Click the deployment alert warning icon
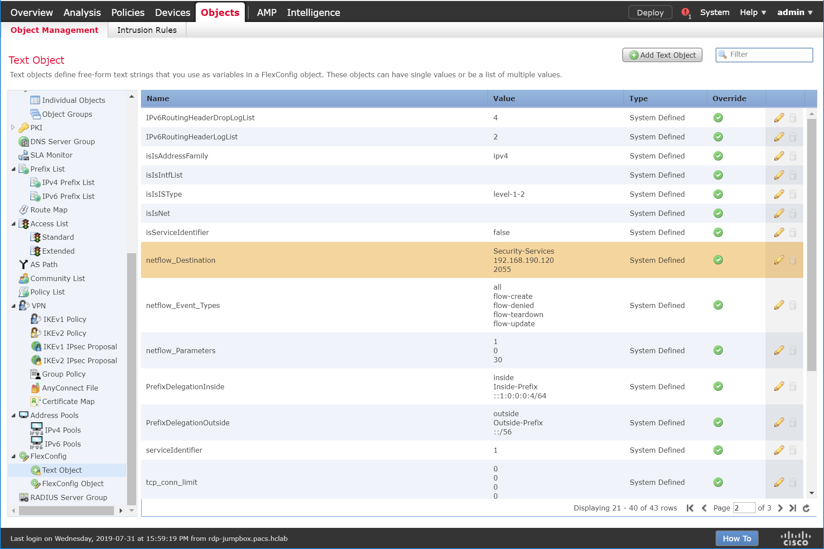The width and height of the screenshot is (824, 549). tap(685, 13)
